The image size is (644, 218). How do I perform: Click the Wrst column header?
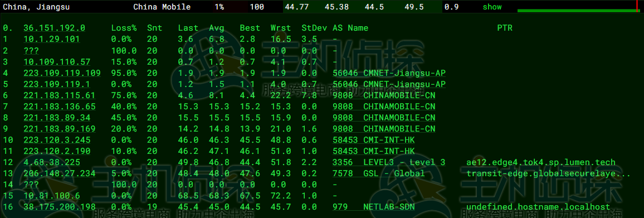coord(281,28)
